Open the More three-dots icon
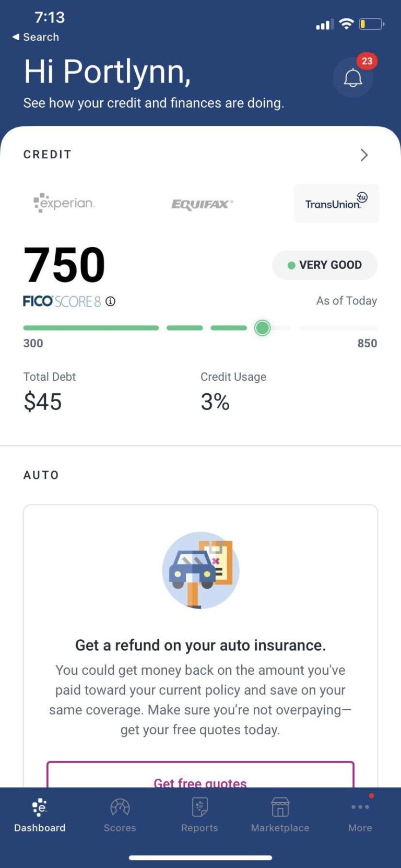Screen dimensions: 401x868 click(360, 807)
